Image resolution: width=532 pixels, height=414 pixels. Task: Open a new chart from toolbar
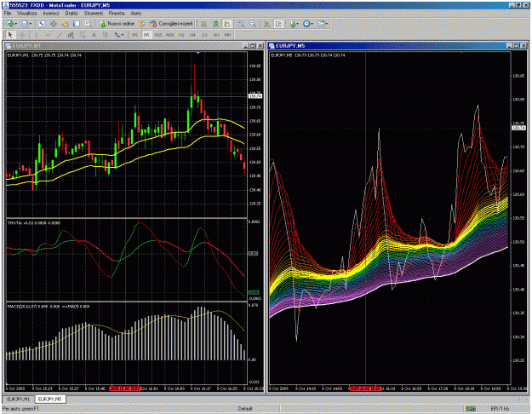[x=10, y=24]
